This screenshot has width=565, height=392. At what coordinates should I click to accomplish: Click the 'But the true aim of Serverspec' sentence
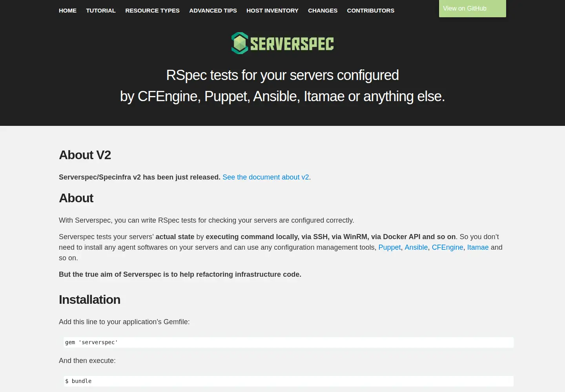point(180,274)
